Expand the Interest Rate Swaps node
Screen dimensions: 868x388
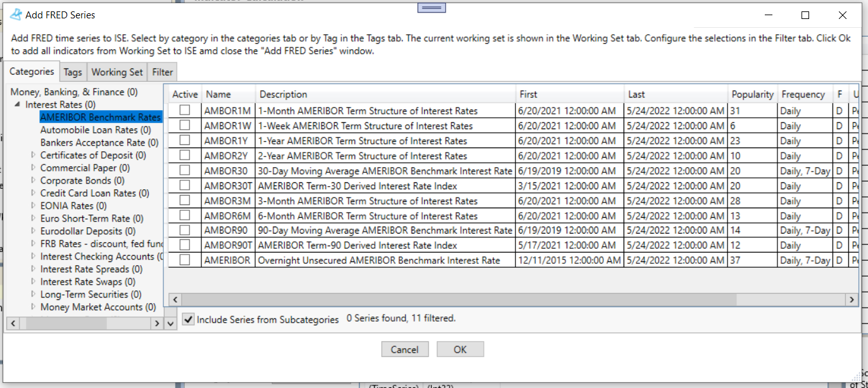coord(34,282)
